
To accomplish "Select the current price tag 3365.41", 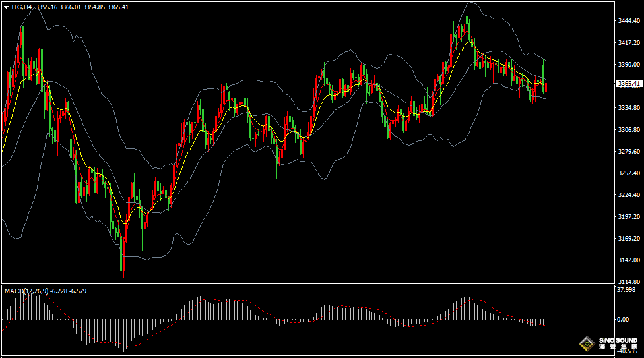I will tap(629, 84).
